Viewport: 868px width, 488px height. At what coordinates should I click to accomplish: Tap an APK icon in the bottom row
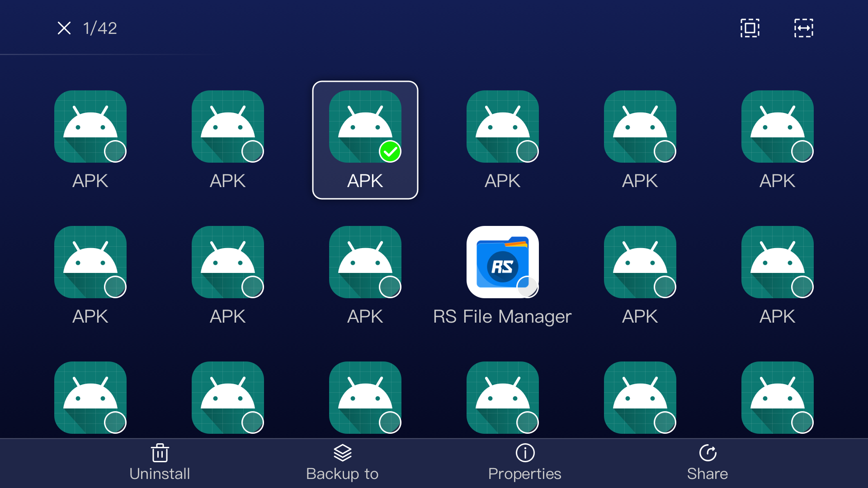tap(90, 398)
